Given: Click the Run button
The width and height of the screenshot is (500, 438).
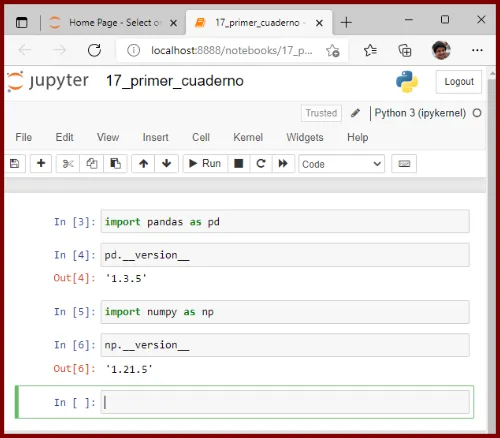Looking at the screenshot, I should 205,164.
